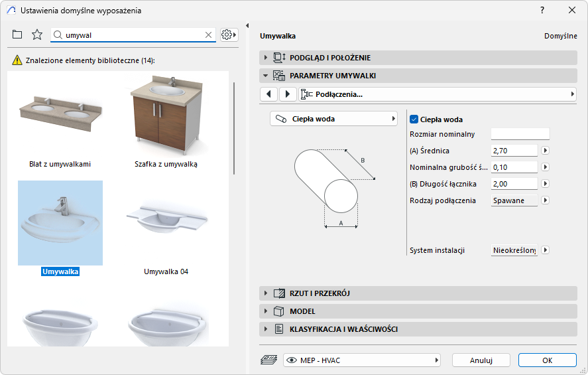
Task: Go to previous parameter page arrow
Action: [x=268, y=94]
